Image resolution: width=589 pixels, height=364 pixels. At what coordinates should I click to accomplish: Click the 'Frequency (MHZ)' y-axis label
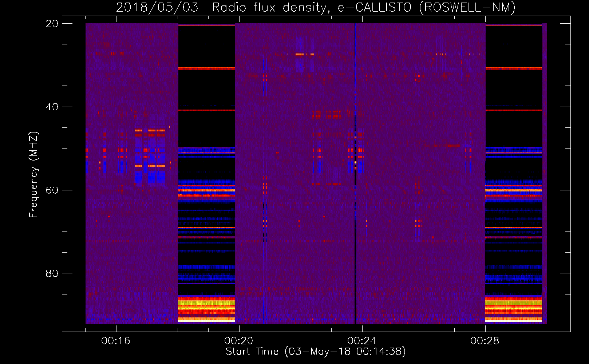(x=33, y=175)
